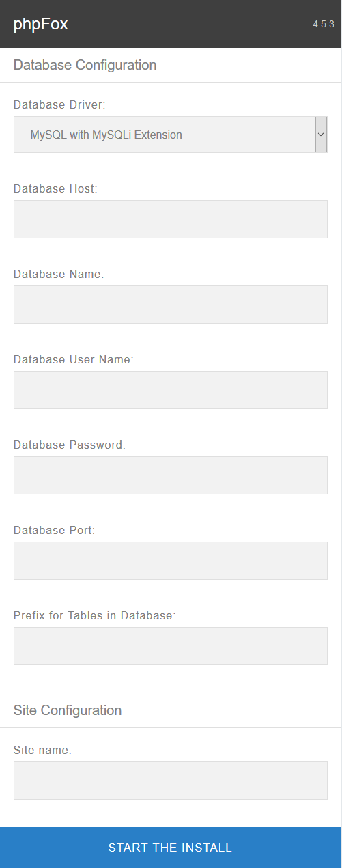
Task: Click the Database Configuration section heading
Action: point(85,65)
